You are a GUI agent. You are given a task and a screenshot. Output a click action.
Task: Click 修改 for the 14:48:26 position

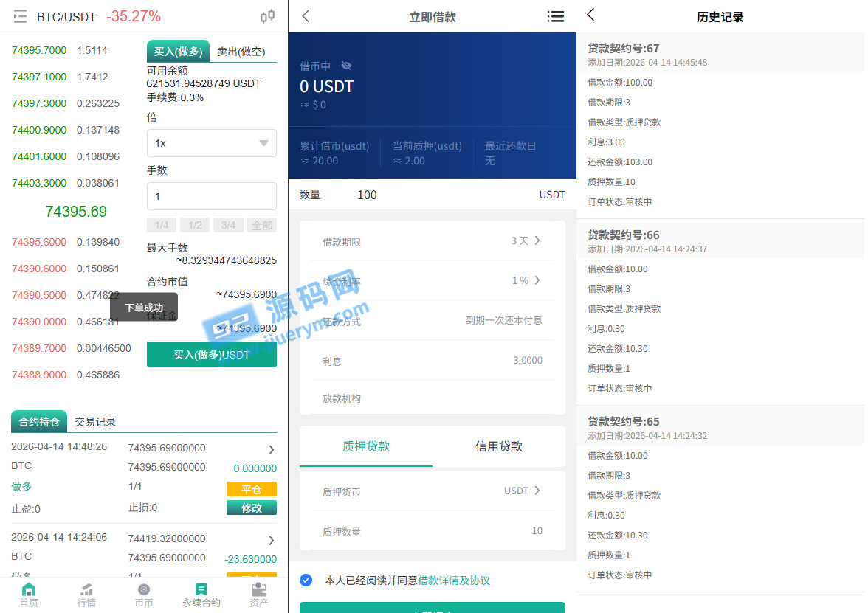click(x=251, y=508)
